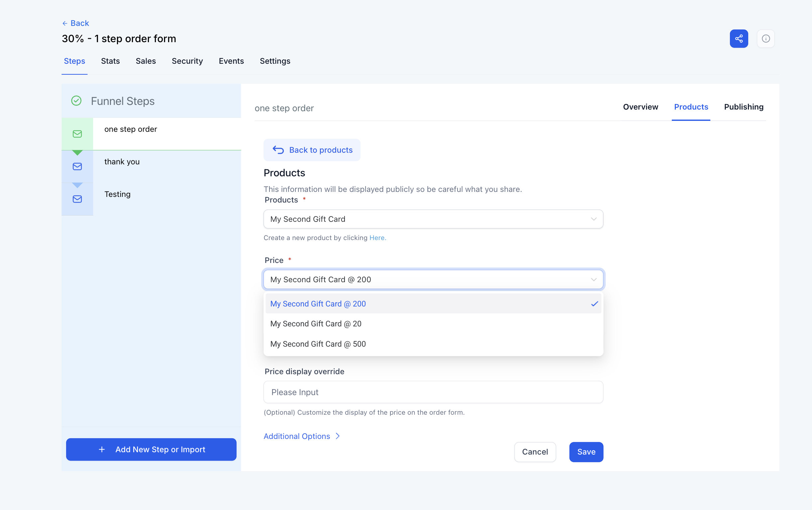812x510 pixels.
Task: Click the green checkmark beside Funnel Steps
Action: point(76,101)
